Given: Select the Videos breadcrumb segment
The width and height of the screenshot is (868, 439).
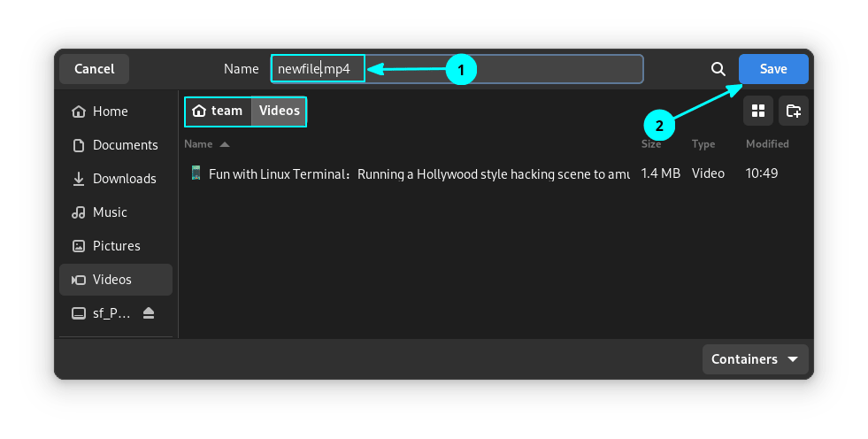Looking at the screenshot, I should coord(279,112).
